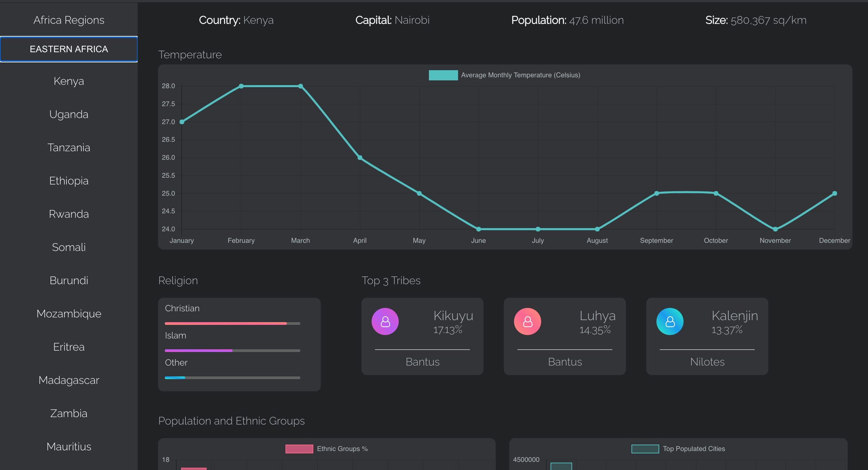
Task: Click the blue Kalenjin tribe user icon
Action: coord(670,321)
